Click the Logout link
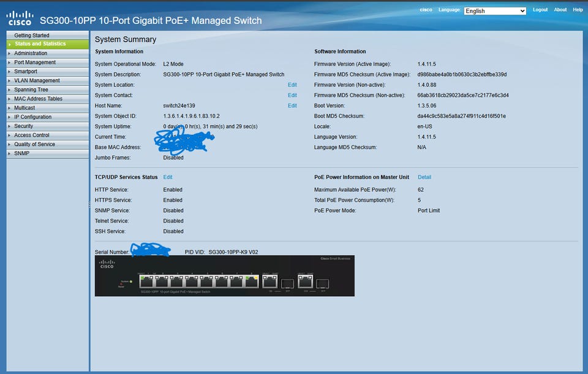The width and height of the screenshot is (588, 374). coord(540,10)
